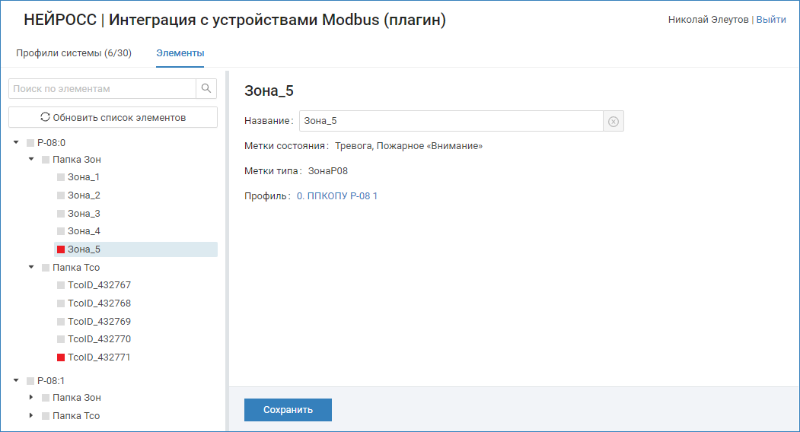Click the Зона_5 heading in details panel
Image resolution: width=800 pixels, height=432 pixels.
pos(269,91)
